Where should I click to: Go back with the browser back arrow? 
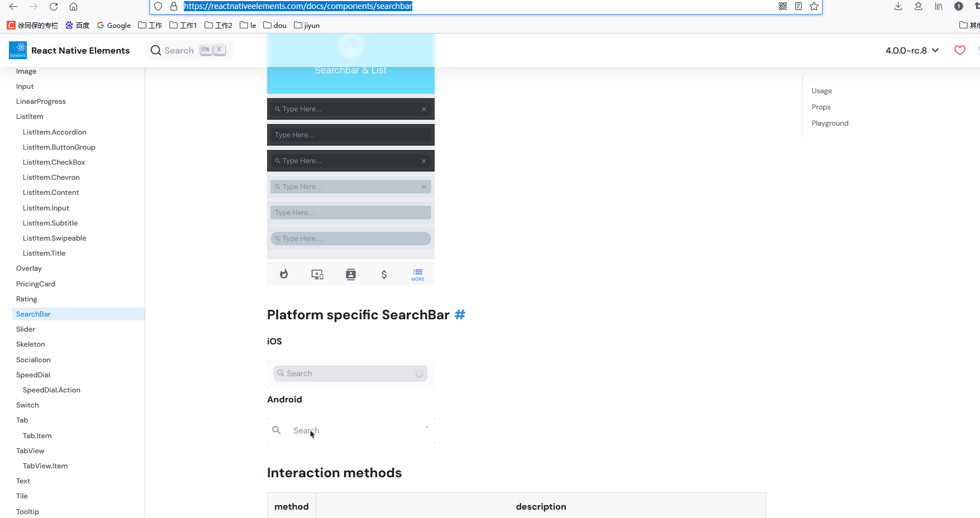click(13, 7)
